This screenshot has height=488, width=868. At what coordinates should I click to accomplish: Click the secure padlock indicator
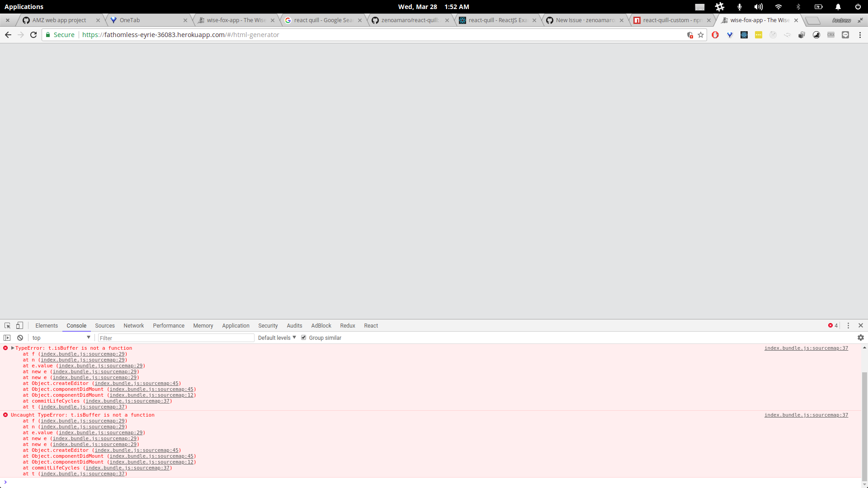(x=47, y=35)
